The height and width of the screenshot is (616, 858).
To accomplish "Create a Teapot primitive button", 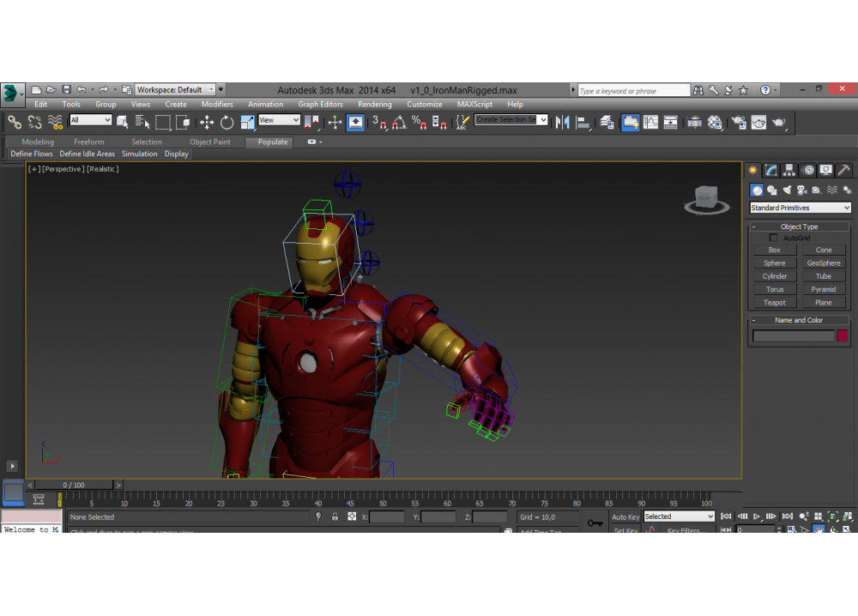I will 774,303.
